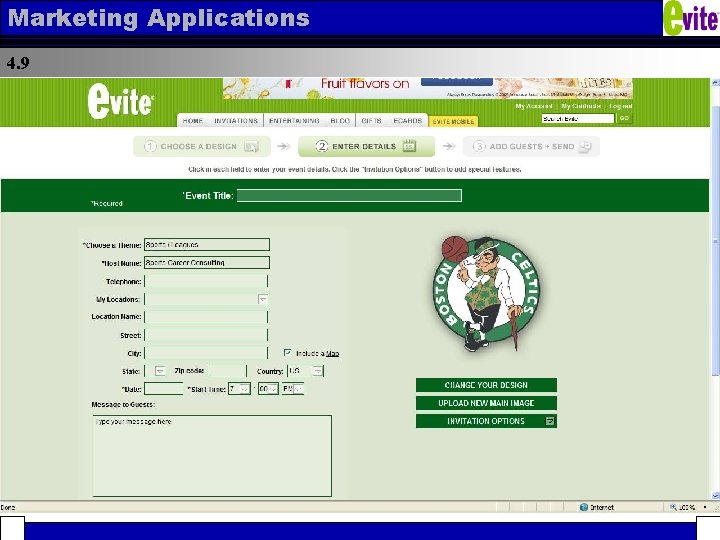Select the Enter Details step

click(x=366, y=146)
